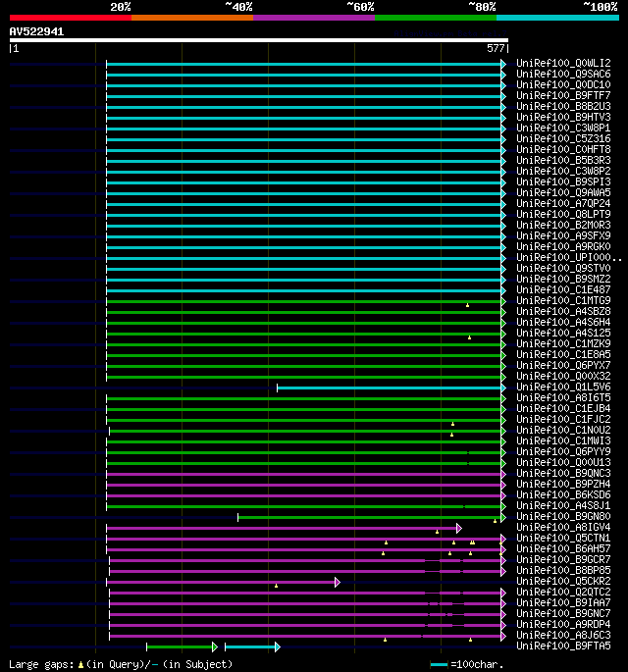Viewport: 628px width, 672px height.
Task: Click the white query sequence bar
Action: pos(259,40)
